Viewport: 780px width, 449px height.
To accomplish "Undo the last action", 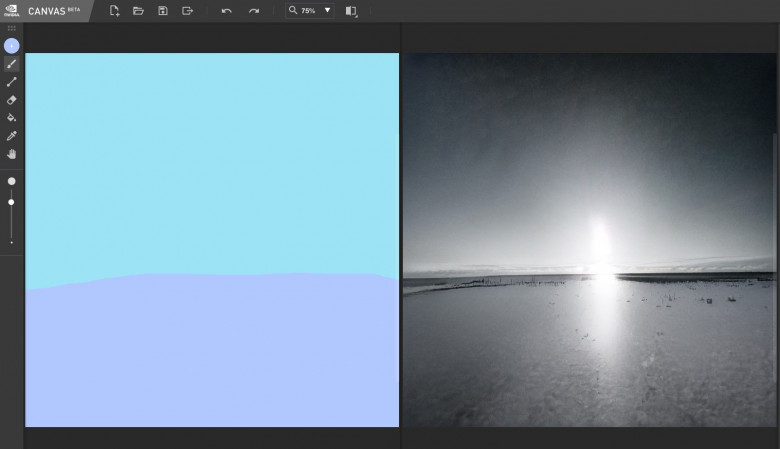I will pyautogui.click(x=226, y=11).
